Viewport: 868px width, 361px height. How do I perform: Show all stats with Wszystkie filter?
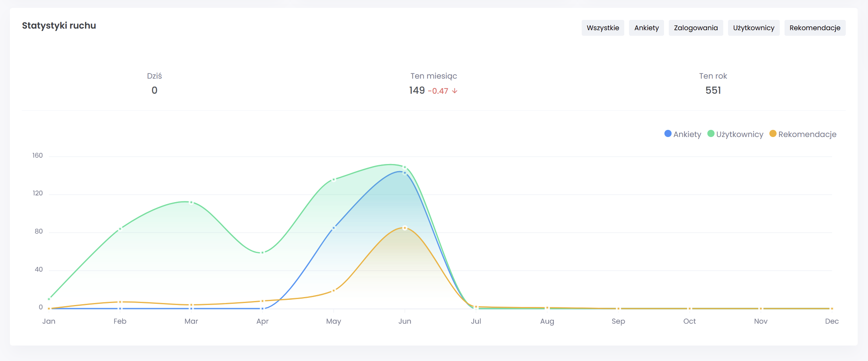pyautogui.click(x=602, y=28)
